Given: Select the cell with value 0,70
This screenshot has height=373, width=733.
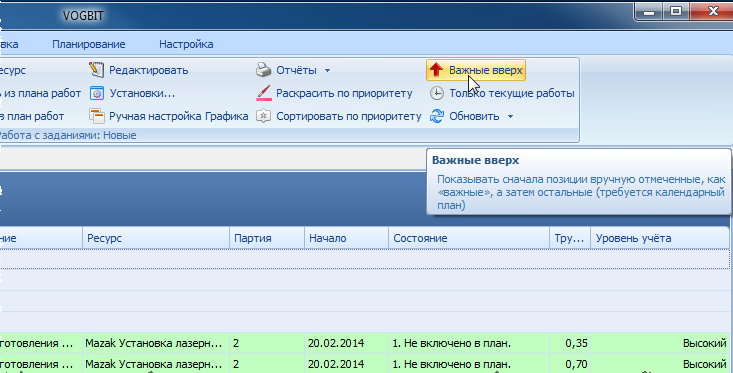Looking at the screenshot, I should point(570,364).
